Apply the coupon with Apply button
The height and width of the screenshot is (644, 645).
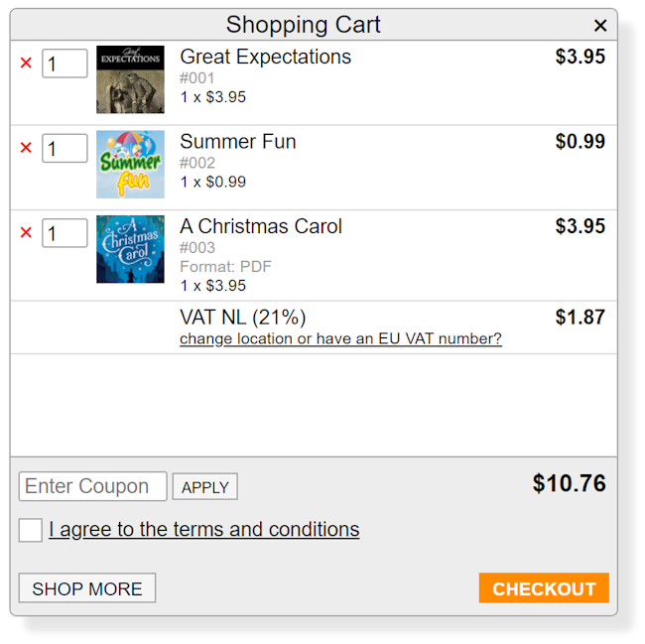pos(205,487)
